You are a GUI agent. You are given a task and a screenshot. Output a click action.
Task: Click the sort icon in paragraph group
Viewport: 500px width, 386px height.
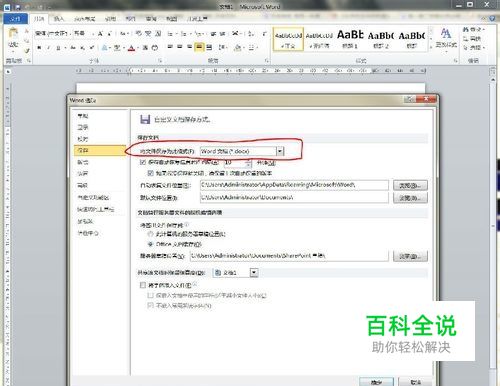tap(251, 34)
